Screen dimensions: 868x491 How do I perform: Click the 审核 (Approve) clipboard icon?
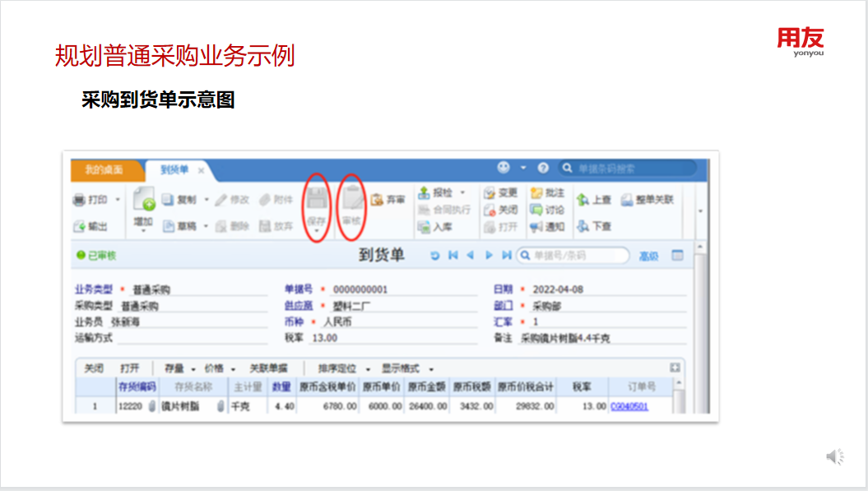click(x=352, y=198)
